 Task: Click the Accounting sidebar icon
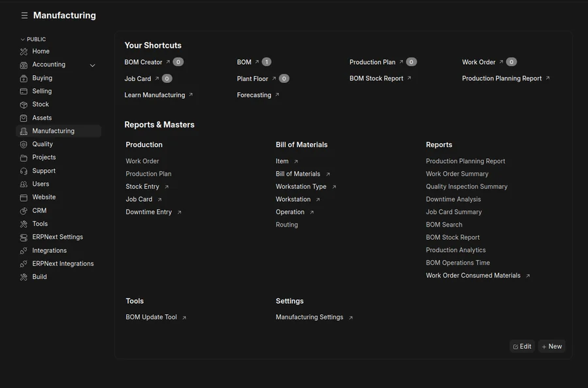[24, 65]
